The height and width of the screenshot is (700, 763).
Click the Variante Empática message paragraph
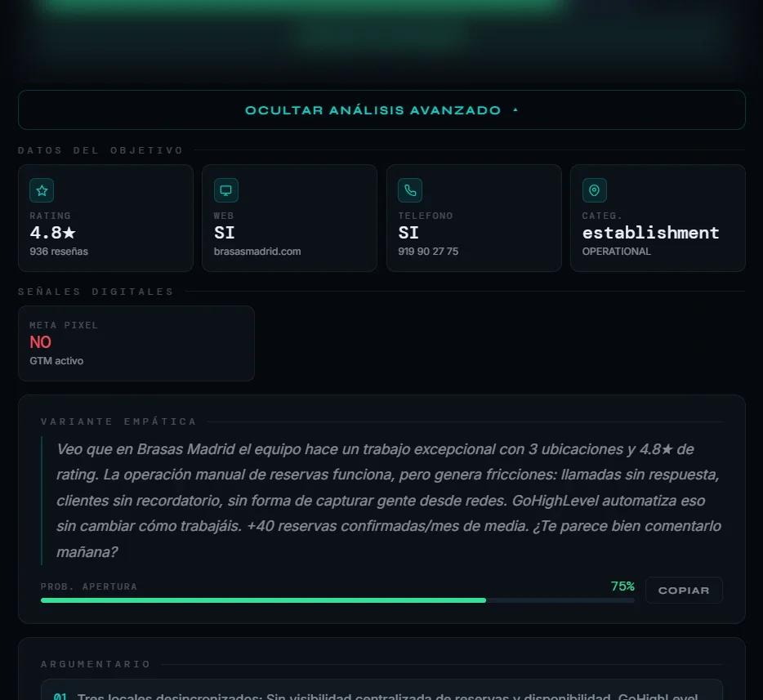[x=389, y=500]
